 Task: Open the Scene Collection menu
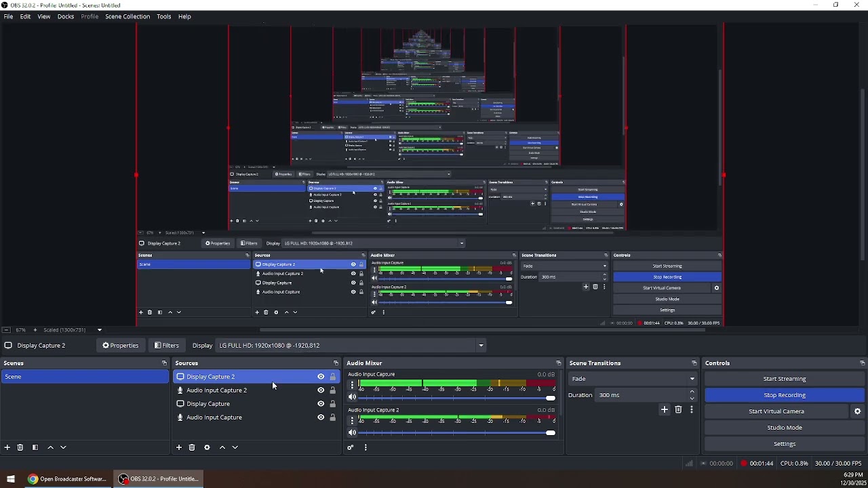[x=127, y=16]
